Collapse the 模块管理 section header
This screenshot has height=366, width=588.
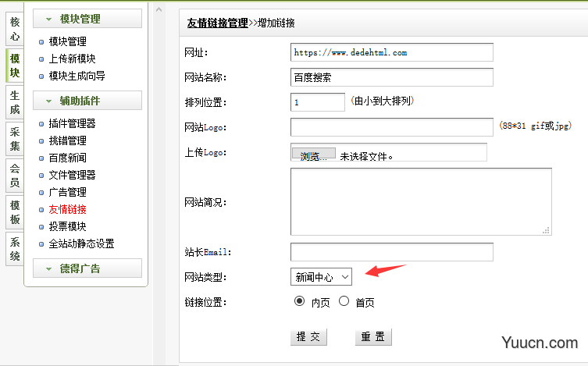(87, 19)
